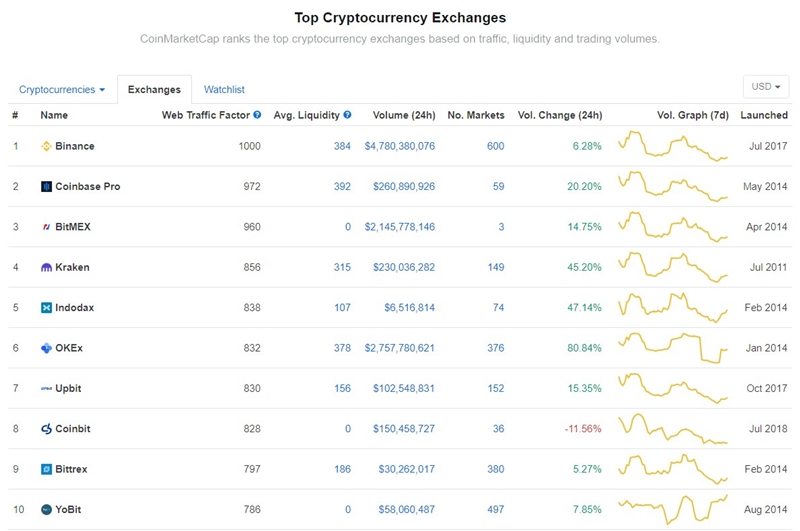Screen dimensions: 800x531
Task: Click the OKEx logo icon
Action: [46, 348]
